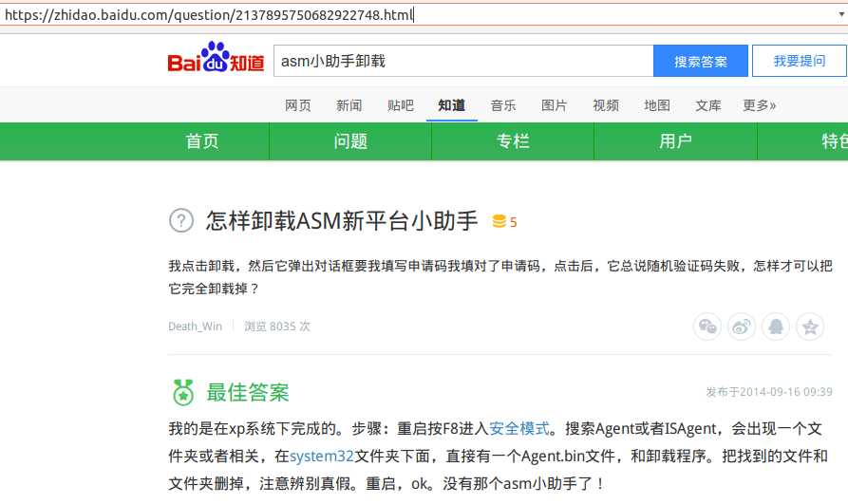Click the 搜索答案 button
Image resolution: width=848 pixels, height=504 pixels.
pyautogui.click(x=701, y=61)
